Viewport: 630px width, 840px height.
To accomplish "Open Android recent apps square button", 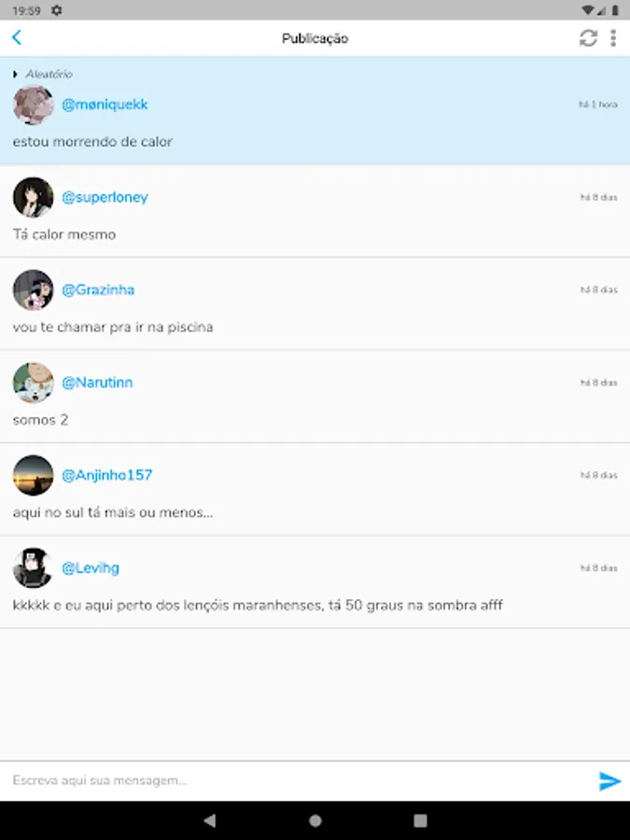I will 421,820.
